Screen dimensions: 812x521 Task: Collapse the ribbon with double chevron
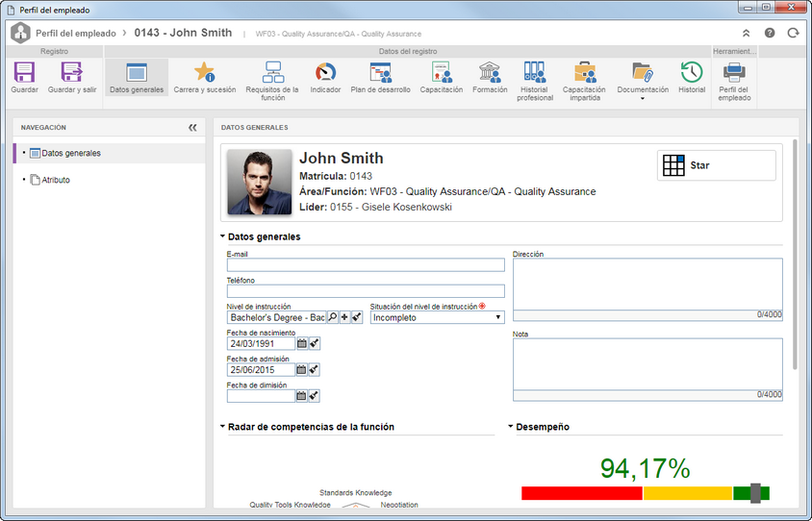[x=747, y=33]
